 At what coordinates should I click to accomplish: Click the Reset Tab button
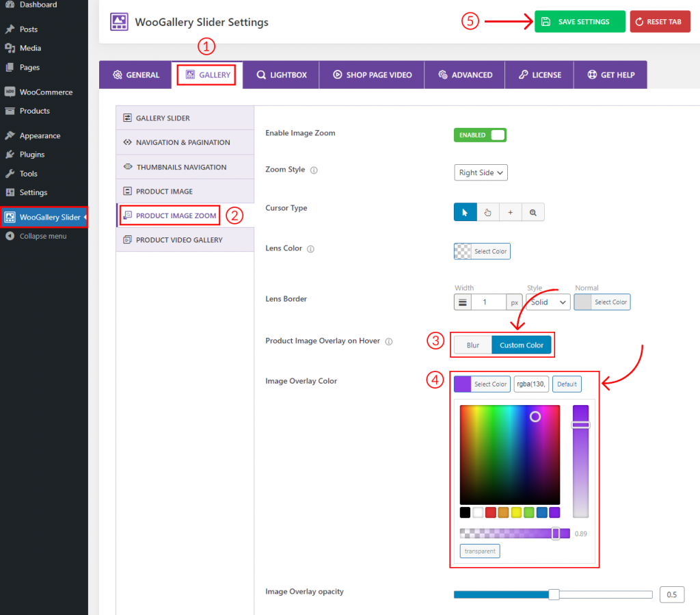(660, 21)
